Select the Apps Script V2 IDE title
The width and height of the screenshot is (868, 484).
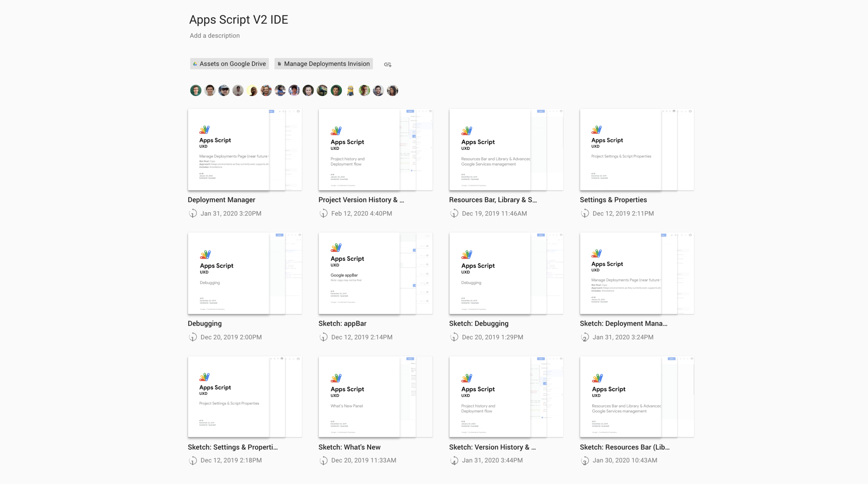pos(238,20)
